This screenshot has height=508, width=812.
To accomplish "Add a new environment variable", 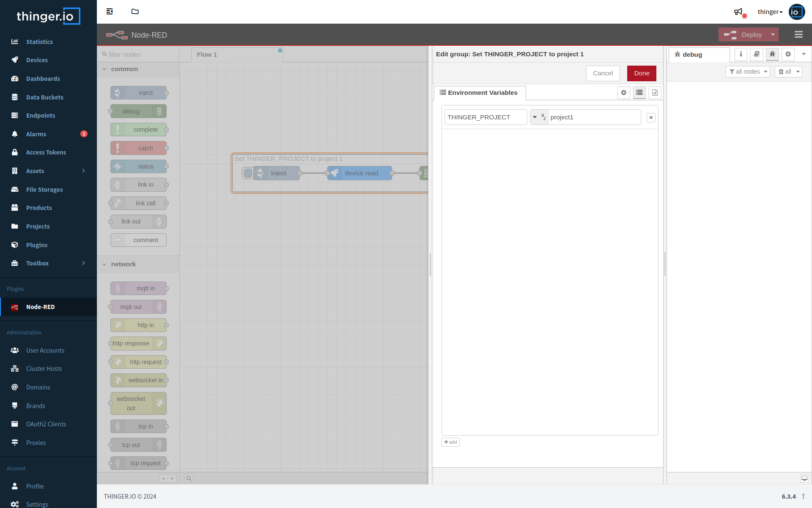I will (x=450, y=442).
